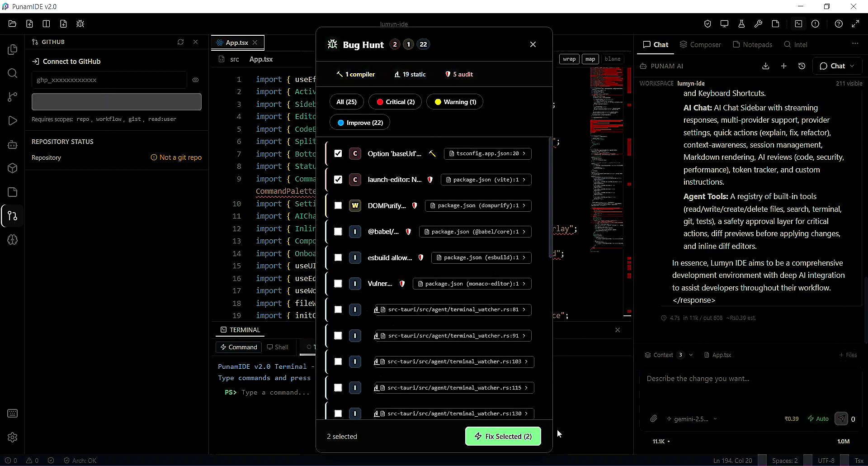Image resolution: width=868 pixels, height=466 pixels.
Task: Select the Shell terminal tab
Action: (x=277, y=347)
